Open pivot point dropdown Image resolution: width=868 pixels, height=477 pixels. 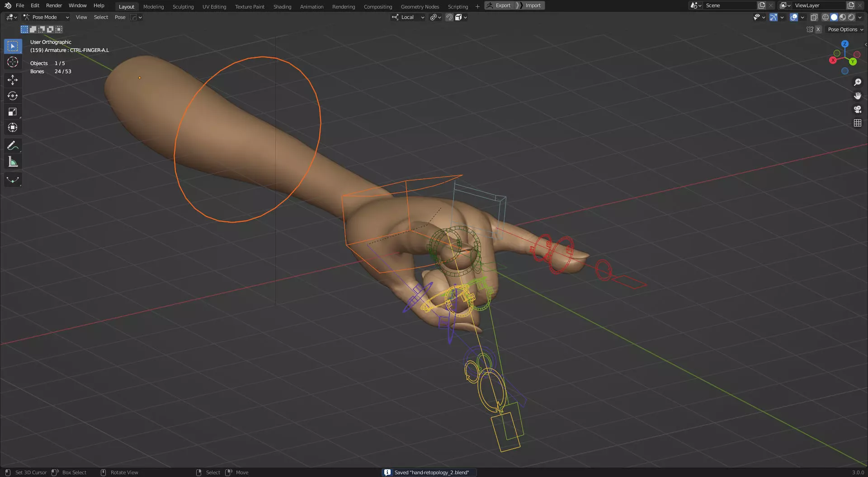(435, 17)
